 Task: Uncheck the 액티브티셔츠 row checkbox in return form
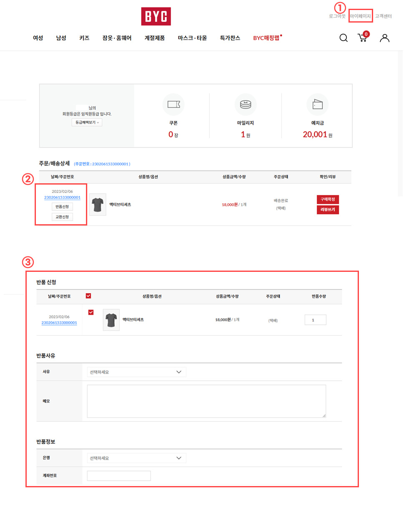tap(91, 312)
